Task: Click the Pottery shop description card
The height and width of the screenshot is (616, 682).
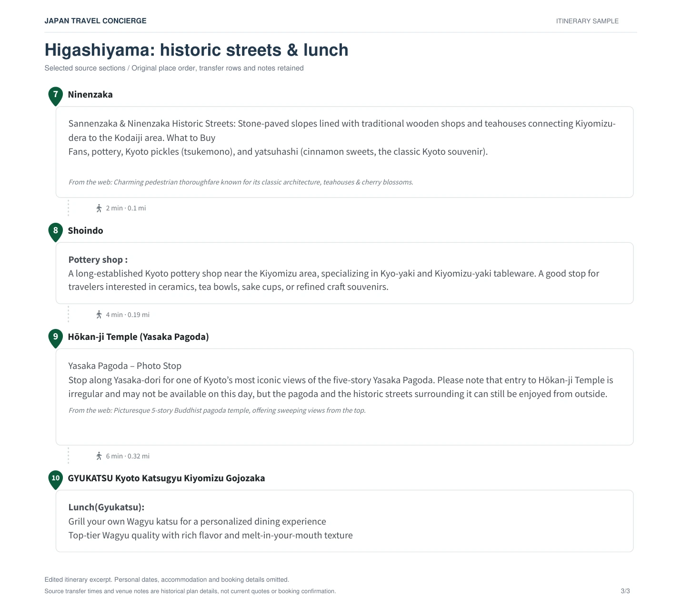Action: [x=344, y=273]
